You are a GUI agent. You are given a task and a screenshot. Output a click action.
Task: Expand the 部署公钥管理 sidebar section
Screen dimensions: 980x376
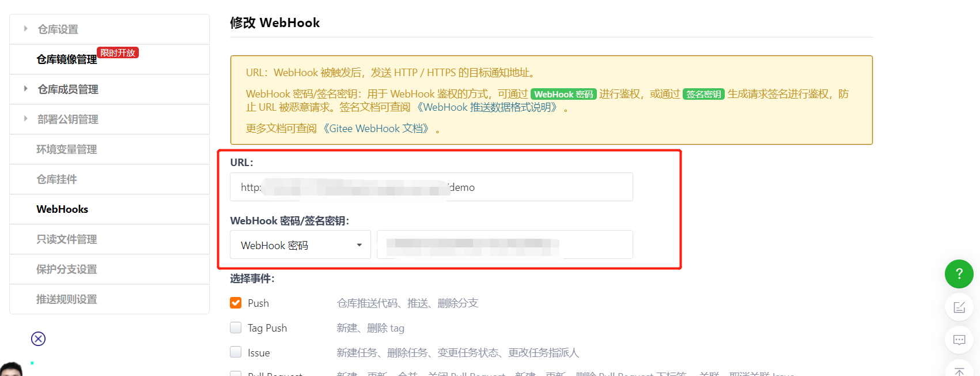pos(109,119)
